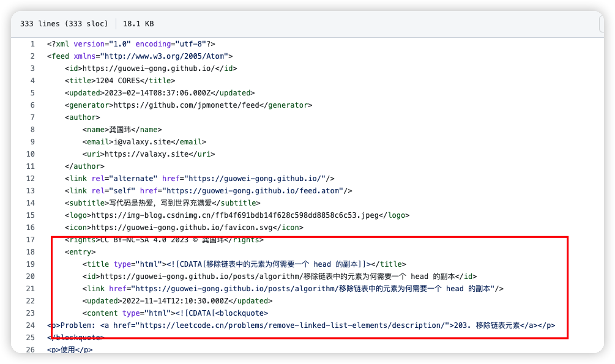Select line number 9 beside the email tag

(32, 141)
